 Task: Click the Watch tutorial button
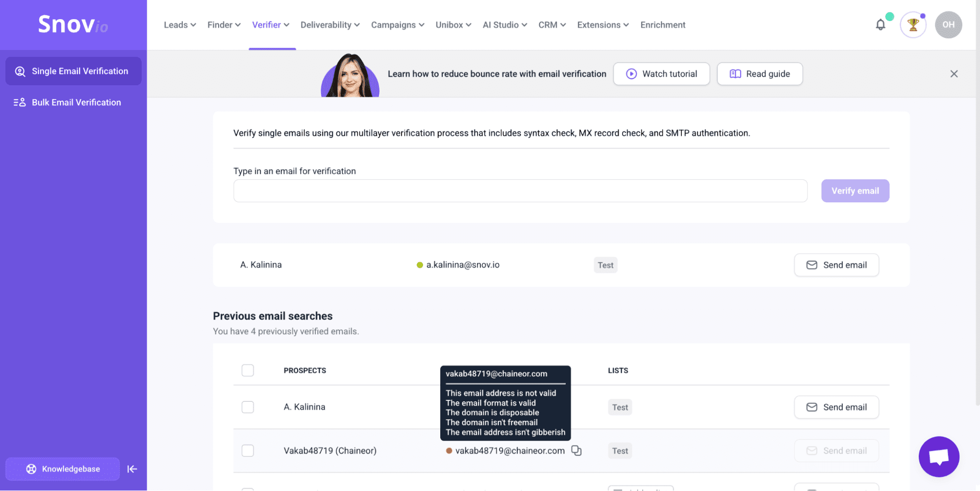pyautogui.click(x=661, y=74)
